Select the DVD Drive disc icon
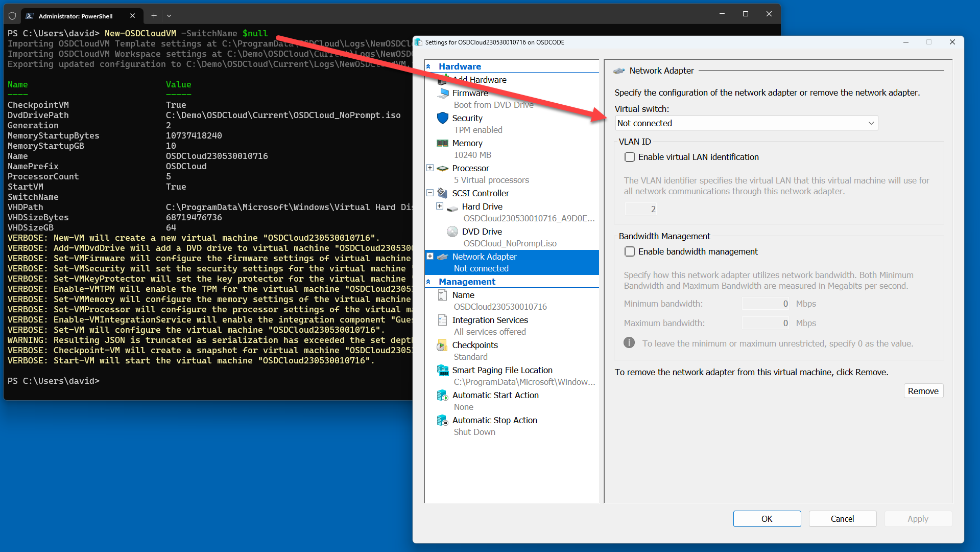The image size is (980, 552). click(x=452, y=232)
